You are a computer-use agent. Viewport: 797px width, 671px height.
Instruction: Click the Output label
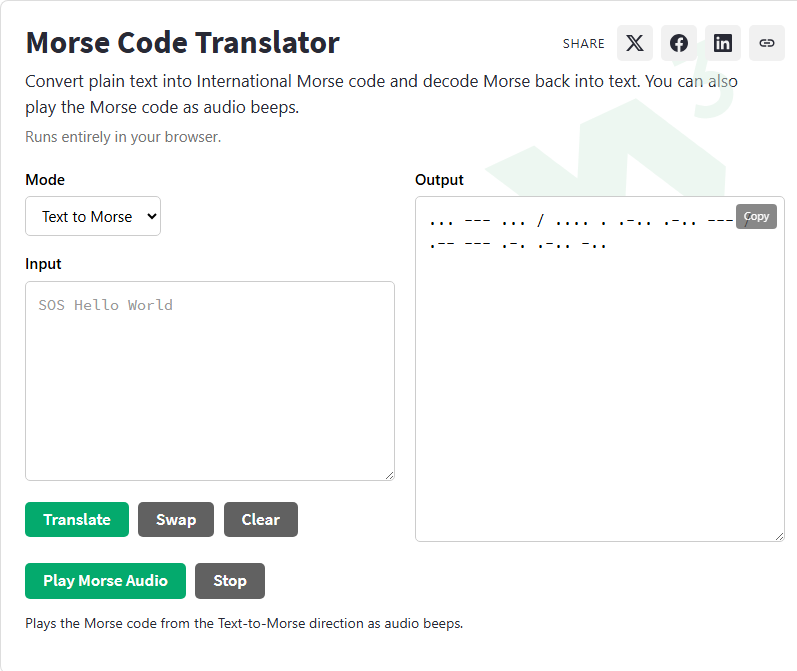click(x=439, y=180)
